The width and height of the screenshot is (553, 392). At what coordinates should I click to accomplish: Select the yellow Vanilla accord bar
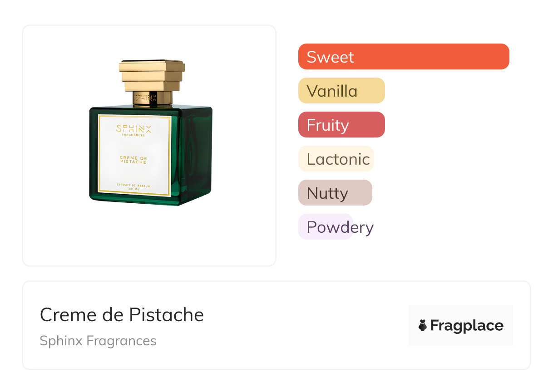click(341, 91)
